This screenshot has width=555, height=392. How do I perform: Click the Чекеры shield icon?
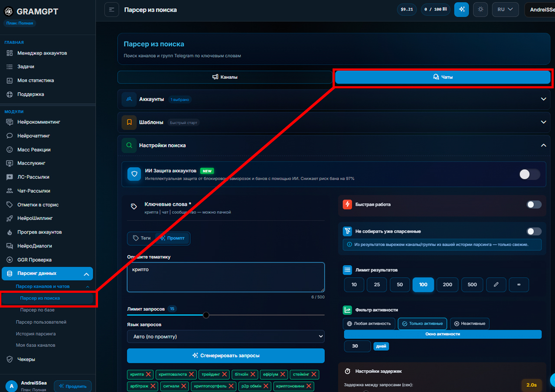tap(10, 360)
